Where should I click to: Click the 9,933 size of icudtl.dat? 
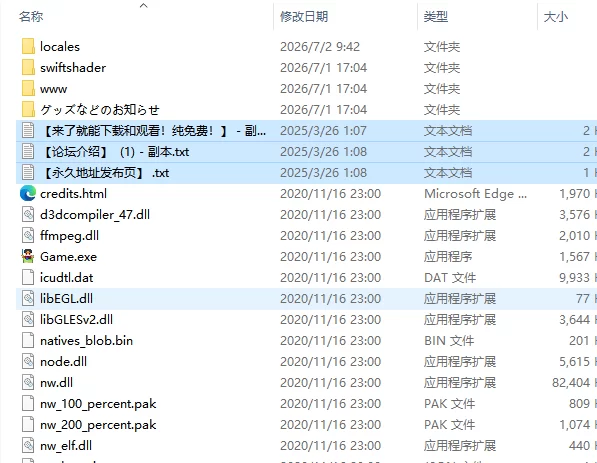[x=575, y=278]
